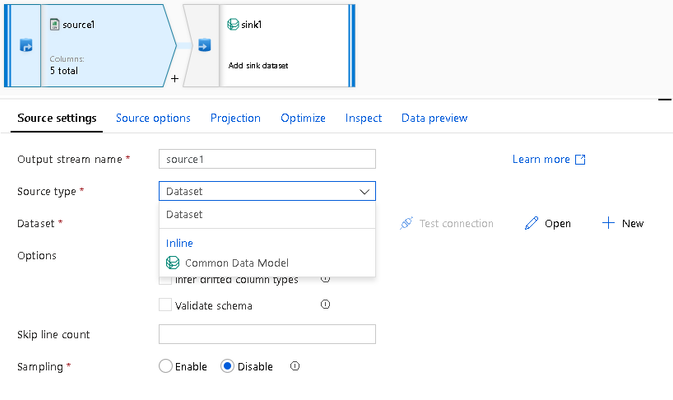Click the Open pencil icon
The height and width of the screenshot is (400, 673).
531,223
